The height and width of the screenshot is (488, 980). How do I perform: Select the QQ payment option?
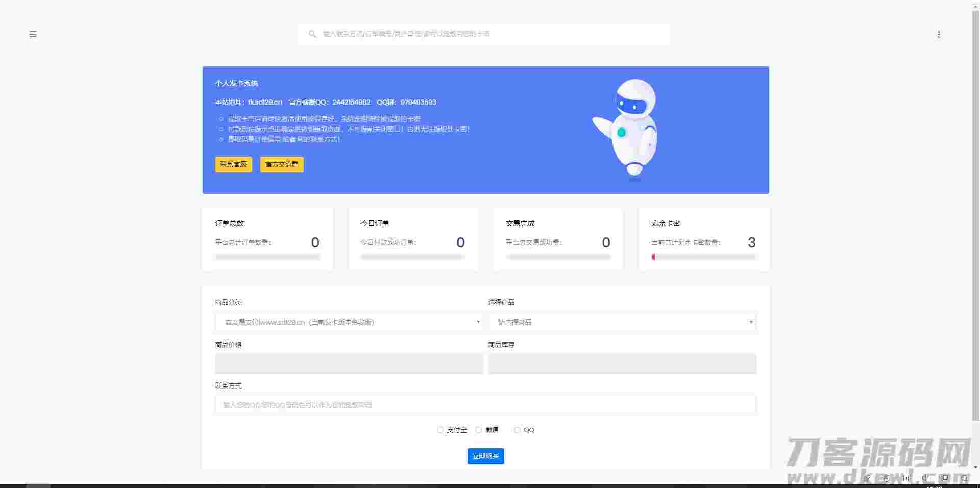[x=517, y=430]
